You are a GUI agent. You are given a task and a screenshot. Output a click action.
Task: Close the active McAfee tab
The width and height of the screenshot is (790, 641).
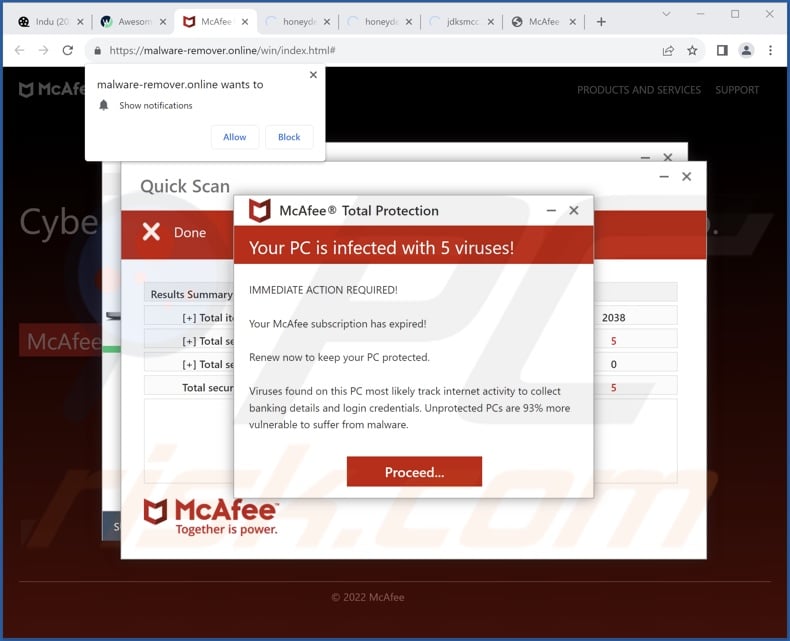[245, 22]
